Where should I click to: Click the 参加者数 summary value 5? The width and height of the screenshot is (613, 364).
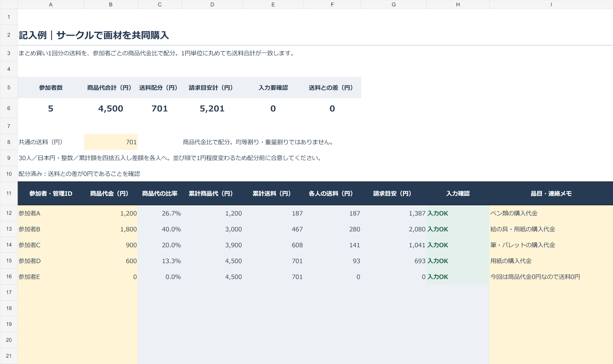[x=51, y=108]
